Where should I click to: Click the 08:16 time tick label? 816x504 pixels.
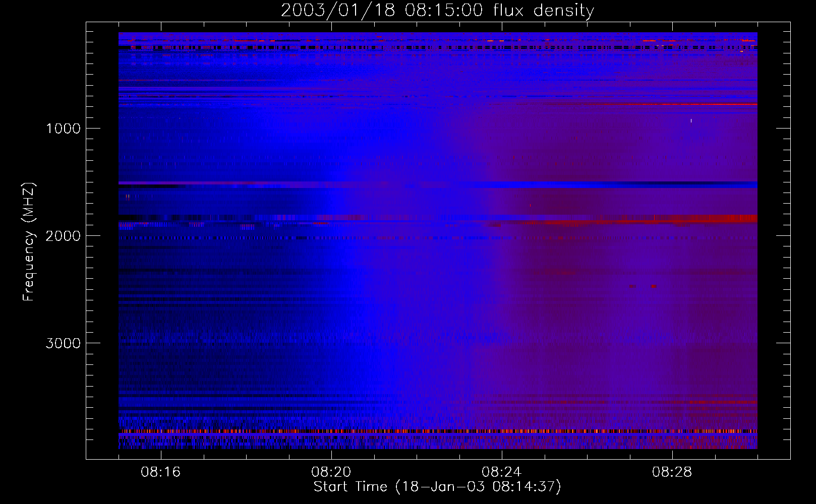160,472
